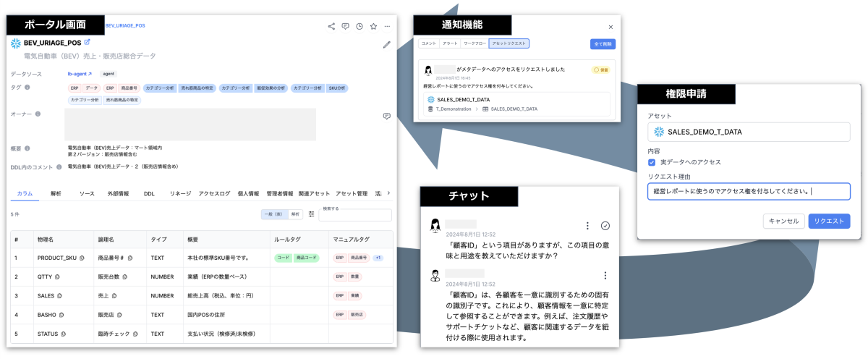Open options menu on second chat message
The height and width of the screenshot is (359, 868).
[x=605, y=276]
